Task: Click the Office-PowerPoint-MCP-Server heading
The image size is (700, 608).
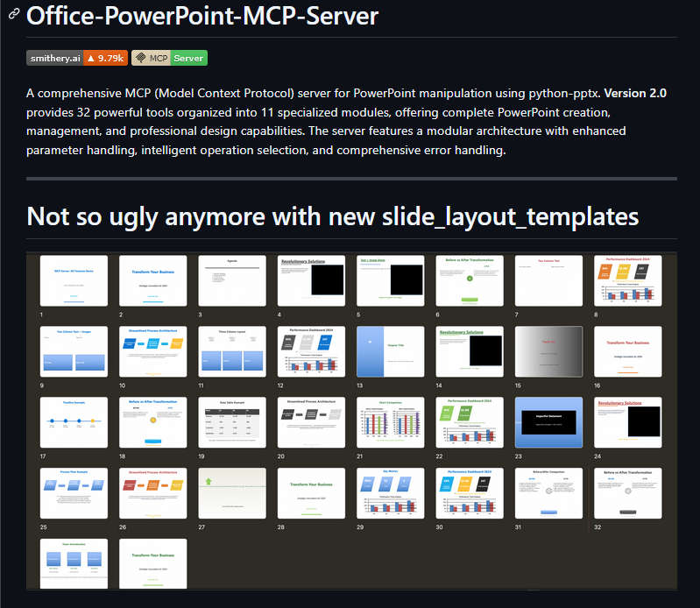Action: pos(202,16)
